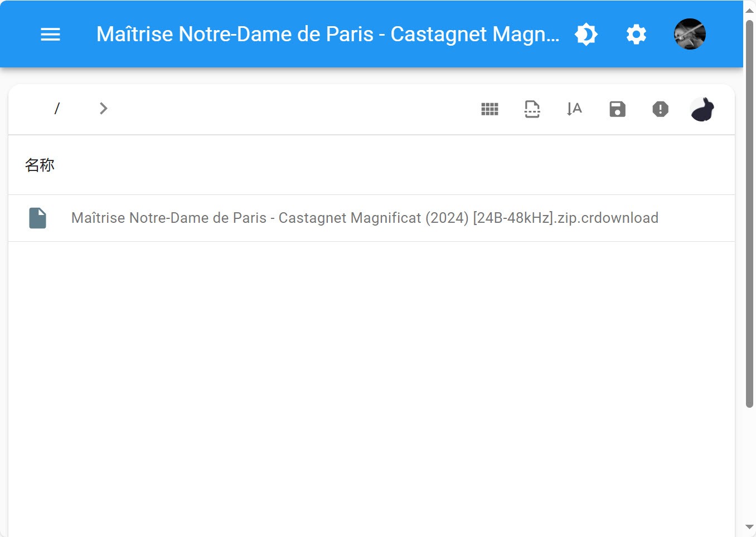Open the hamburger navigation menu
756x537 pixels.
[50, 35]
